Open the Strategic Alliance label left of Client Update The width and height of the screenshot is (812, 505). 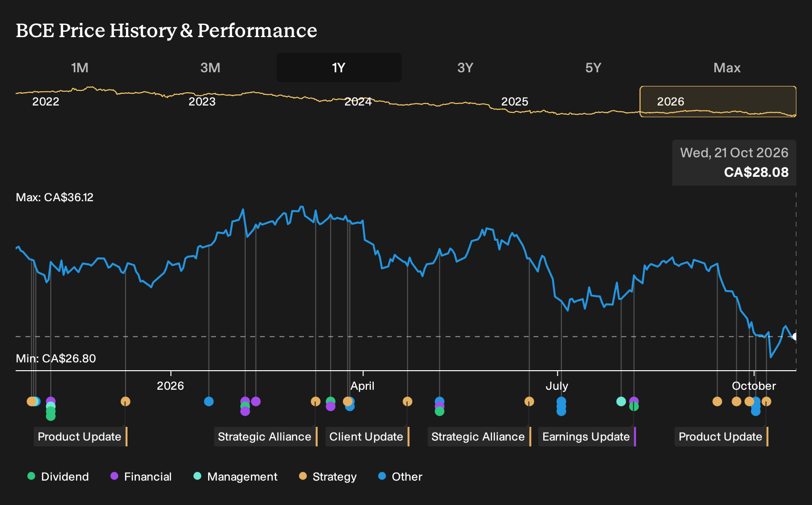pyautogui.click(x=265, y=437)
